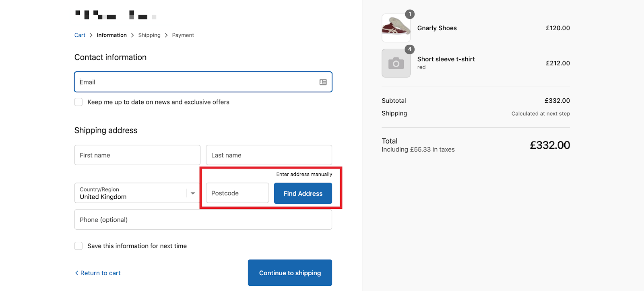
Task: Tick the news and exclusive offers checkbox
Action: pos(78,102)
